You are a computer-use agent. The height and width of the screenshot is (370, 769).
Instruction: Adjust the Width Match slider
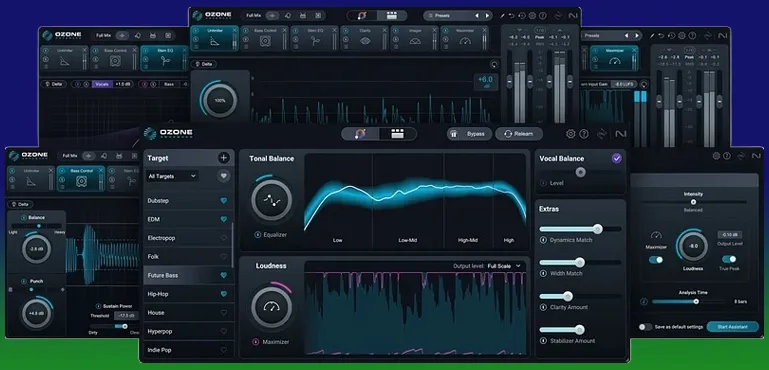[x=580, y=263]
